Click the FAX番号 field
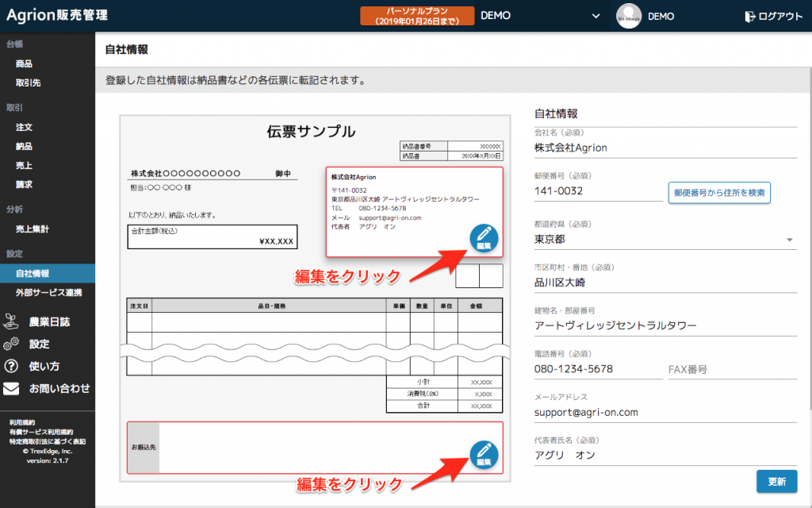 point(732,370)
